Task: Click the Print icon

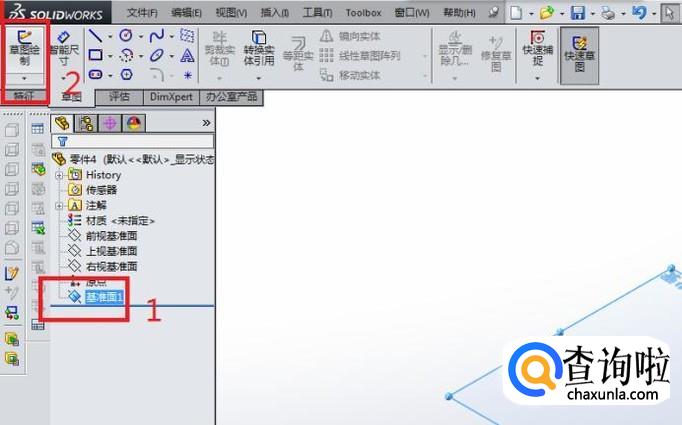Action: (x=608, y=13)
